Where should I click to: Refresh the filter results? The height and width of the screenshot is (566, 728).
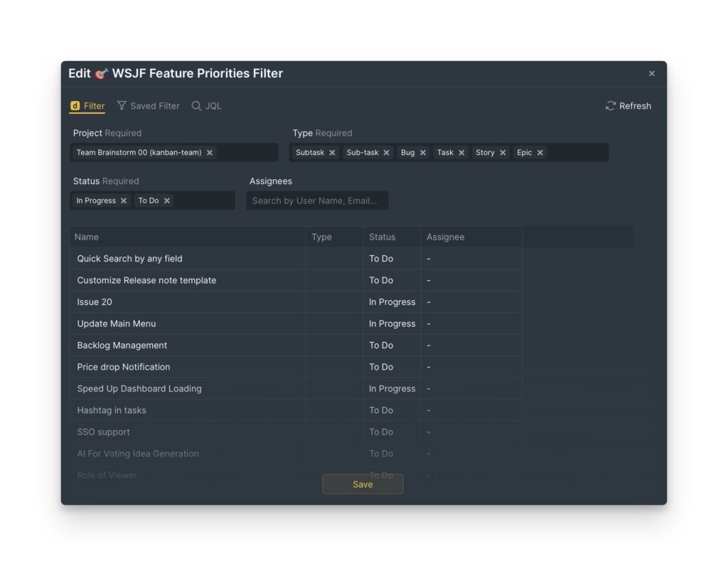pyautogui.click(x=628, y=105)
